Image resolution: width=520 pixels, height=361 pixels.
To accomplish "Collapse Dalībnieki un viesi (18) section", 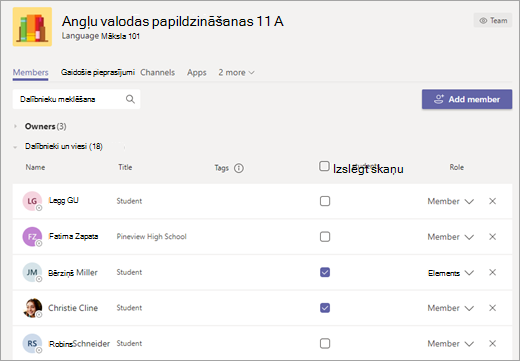I will [15, 147].
